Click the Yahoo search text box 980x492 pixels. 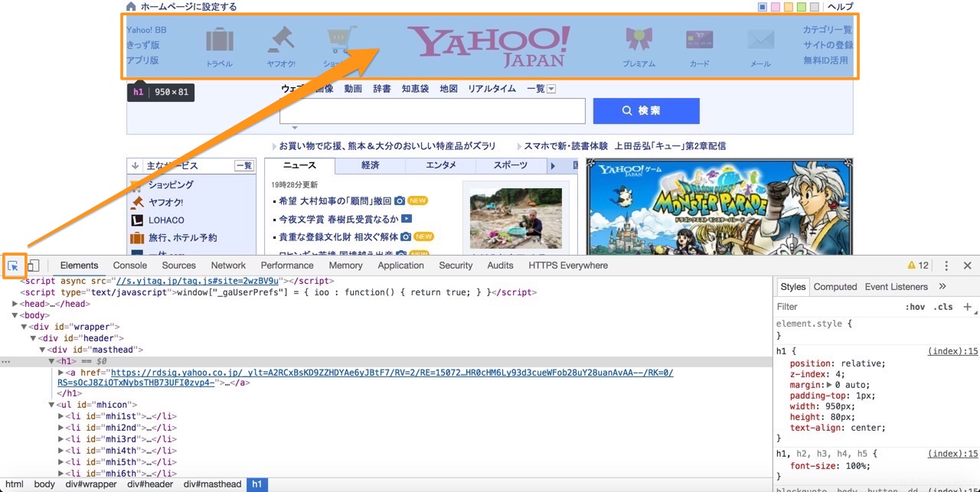[432, 111]
